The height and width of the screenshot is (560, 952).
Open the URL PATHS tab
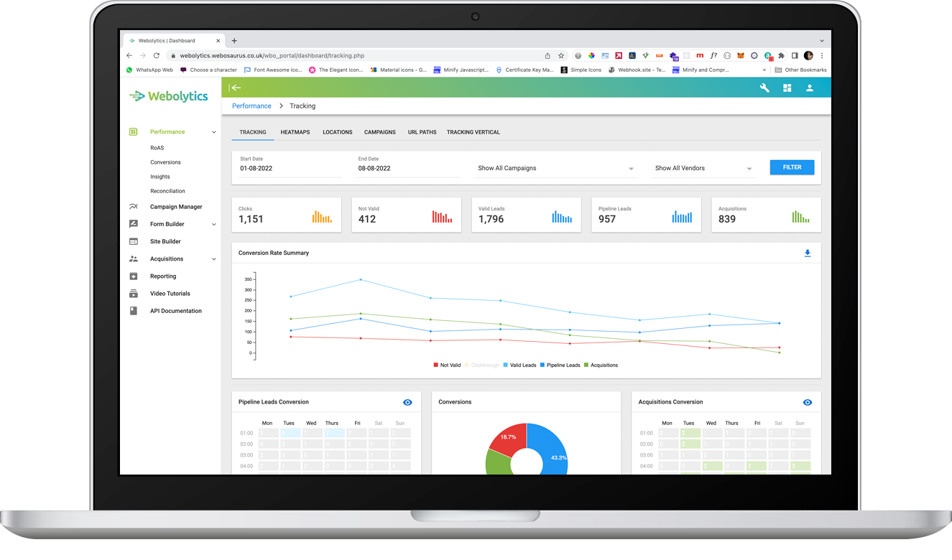pos(422,132)
